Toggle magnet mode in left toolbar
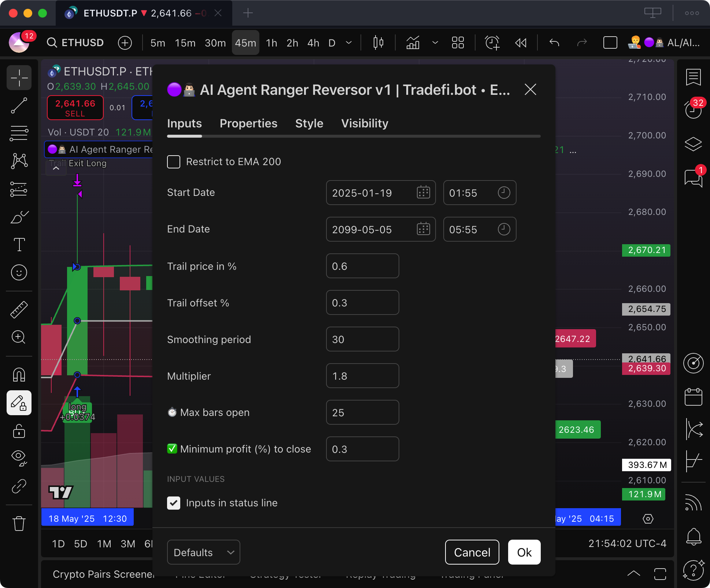This screenshot has height=588, width=710. [19, 375]
